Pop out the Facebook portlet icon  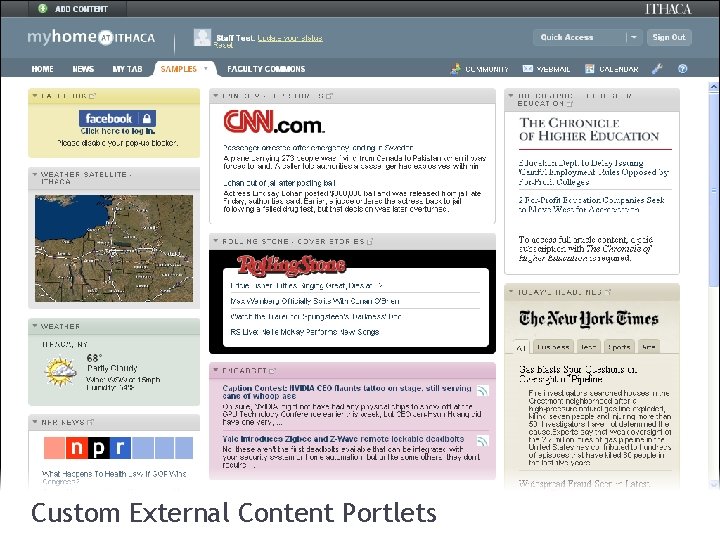tap(92, 96)
